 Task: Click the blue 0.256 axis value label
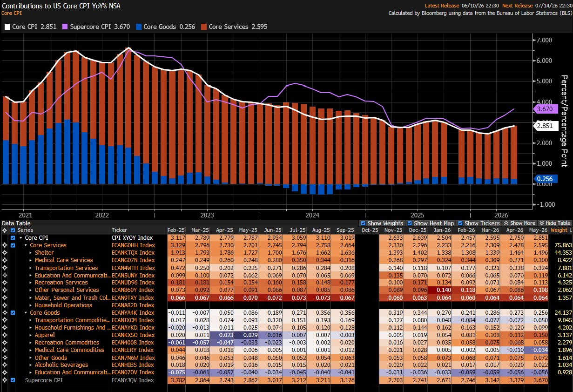pos(545,179)
